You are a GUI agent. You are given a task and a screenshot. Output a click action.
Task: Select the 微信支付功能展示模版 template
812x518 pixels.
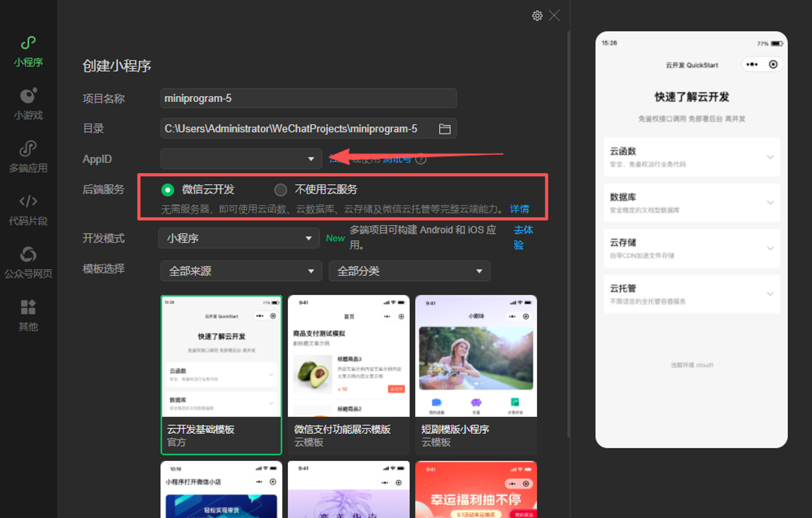pos(348,374)
